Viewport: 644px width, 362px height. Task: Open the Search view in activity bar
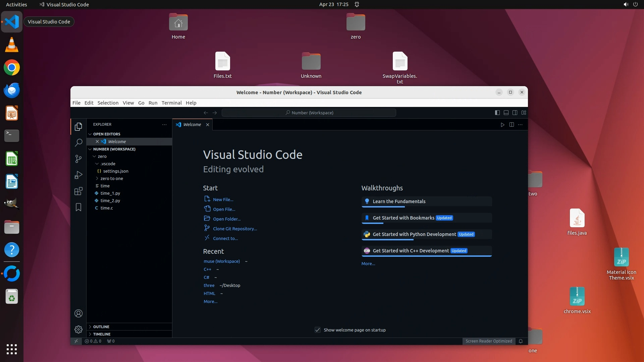(78, 143)
